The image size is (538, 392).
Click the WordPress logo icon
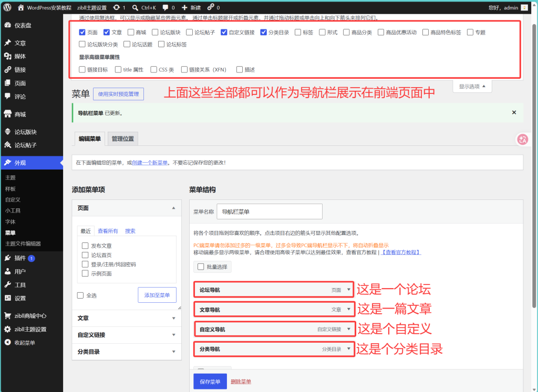point(7,7)
